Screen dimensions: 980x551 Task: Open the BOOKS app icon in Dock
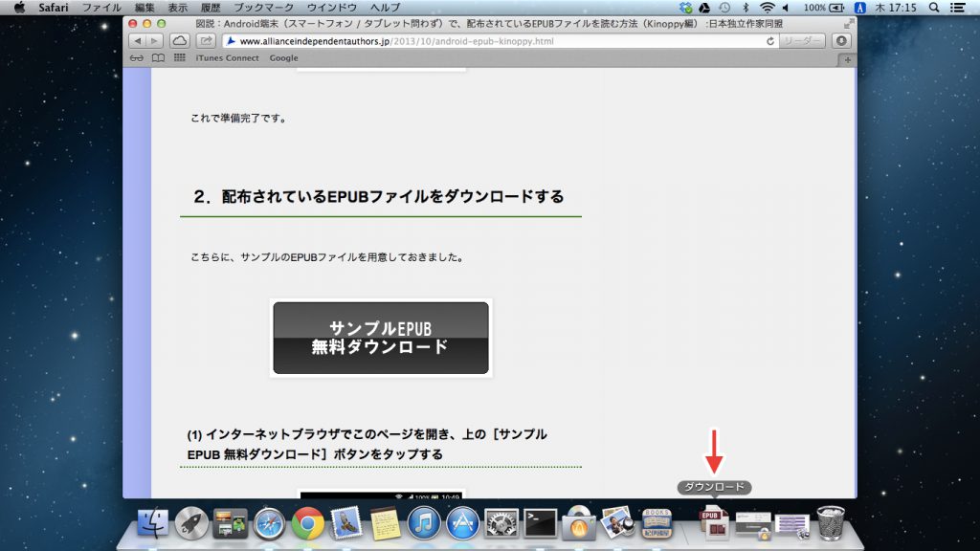657,523
